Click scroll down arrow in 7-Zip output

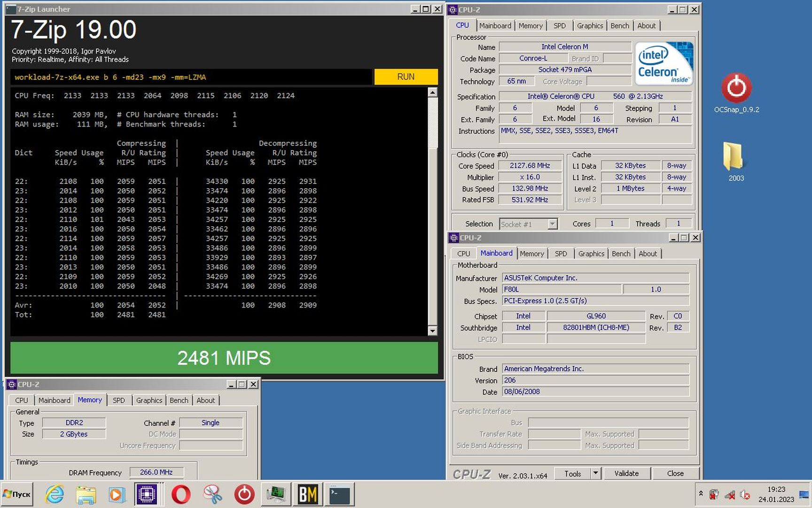[433, 331]
